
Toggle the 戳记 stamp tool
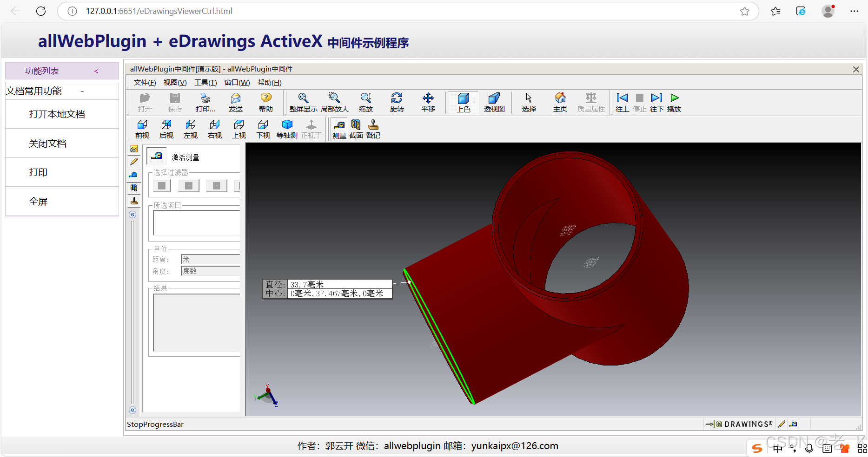373,129
